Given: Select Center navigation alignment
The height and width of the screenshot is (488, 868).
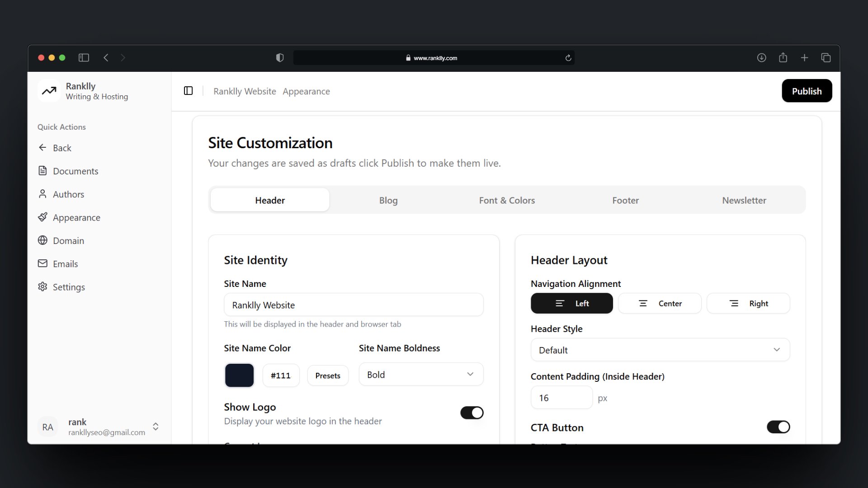Looking at the screenshot, I should coord(660,303).
